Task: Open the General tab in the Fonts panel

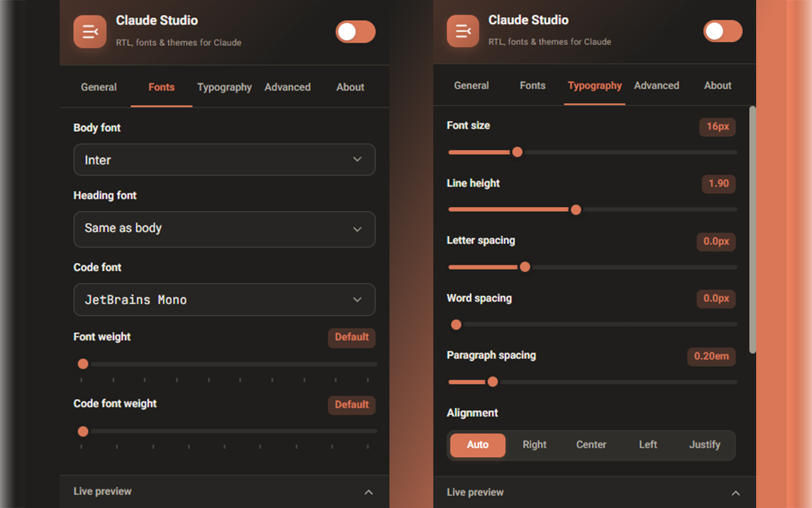Action: point(99,87)
